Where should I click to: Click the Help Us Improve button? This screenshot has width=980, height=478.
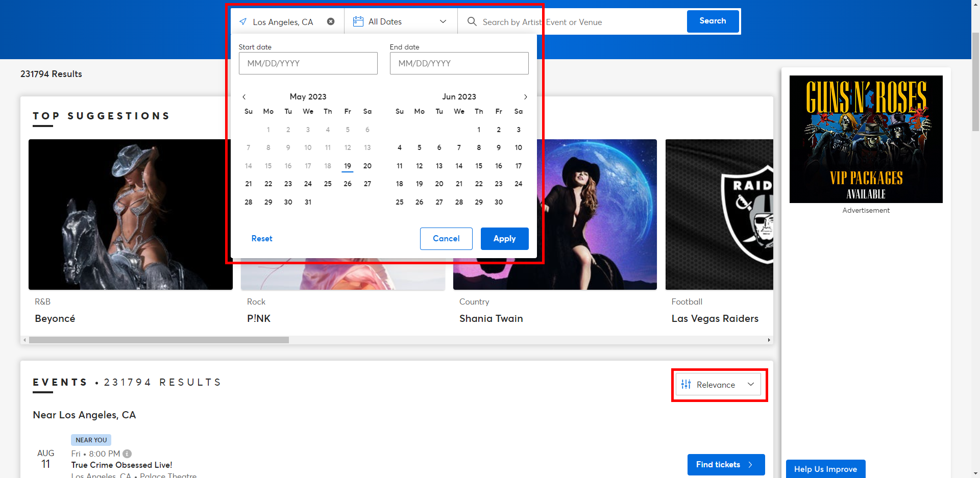tap(825, 469)
